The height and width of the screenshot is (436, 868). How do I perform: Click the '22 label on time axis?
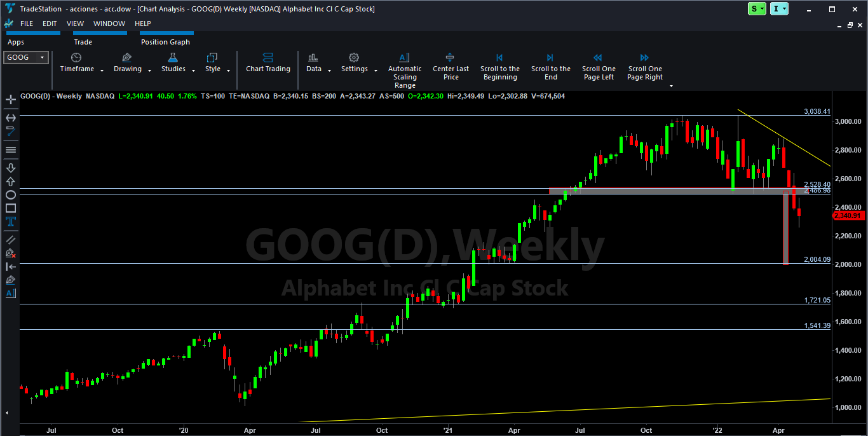[x=716, y=430]
